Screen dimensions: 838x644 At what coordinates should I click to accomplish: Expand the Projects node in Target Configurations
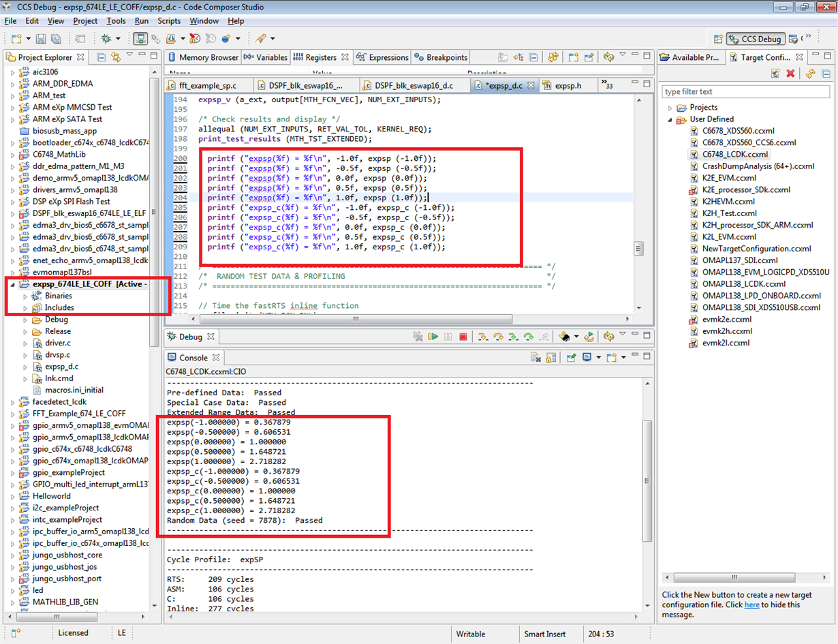669,108
